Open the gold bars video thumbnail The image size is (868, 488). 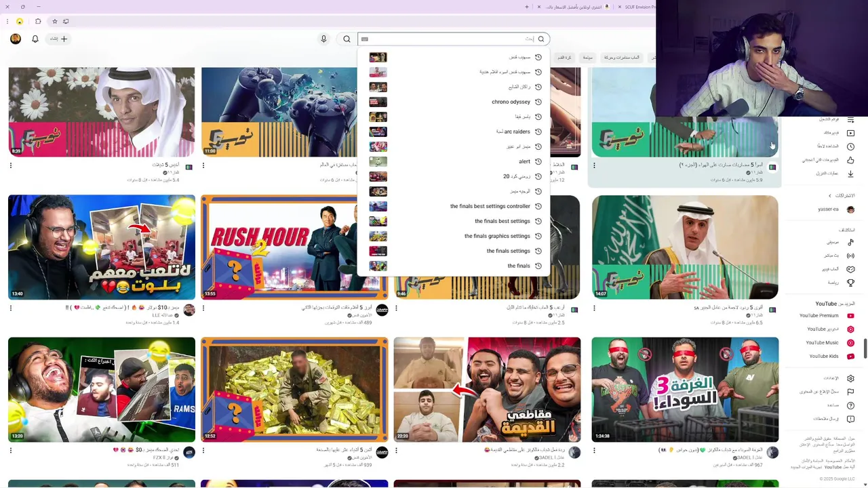pyautogui.click(x=294, y=390)
